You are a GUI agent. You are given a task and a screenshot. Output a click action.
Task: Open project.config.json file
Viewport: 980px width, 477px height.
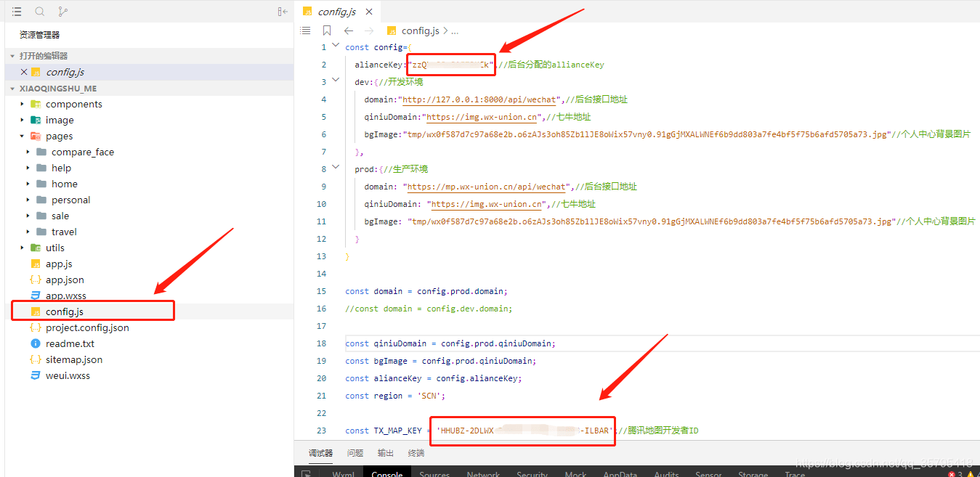tap(87, 327)
